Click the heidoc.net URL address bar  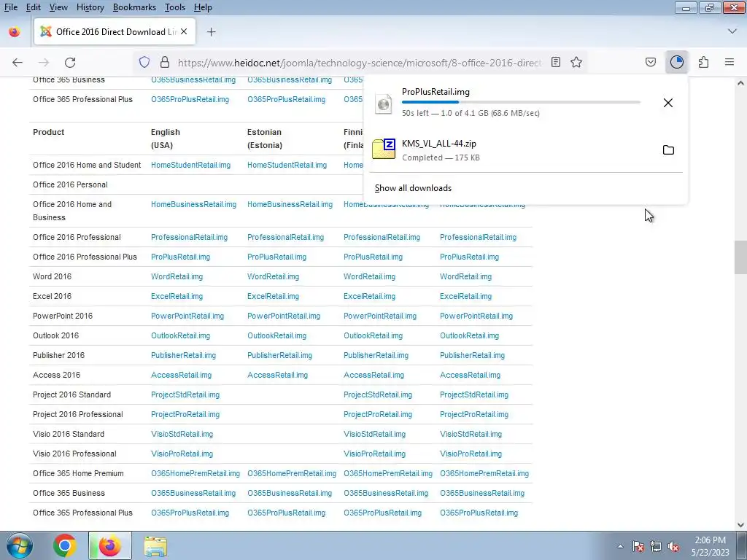pos(359,63)
